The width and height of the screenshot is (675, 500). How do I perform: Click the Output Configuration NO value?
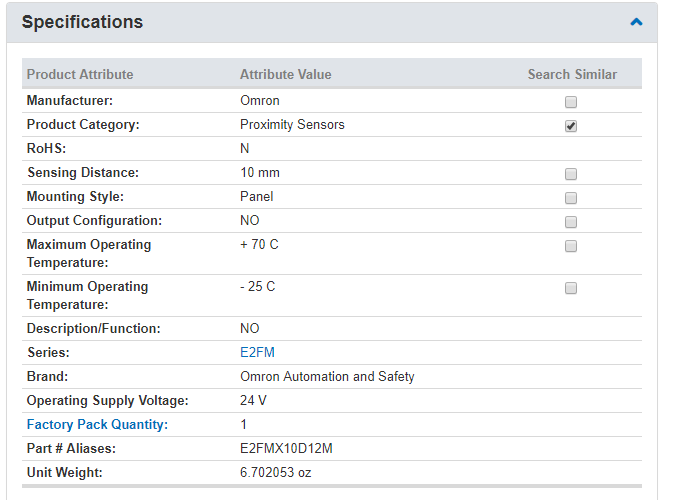point(250,220)
